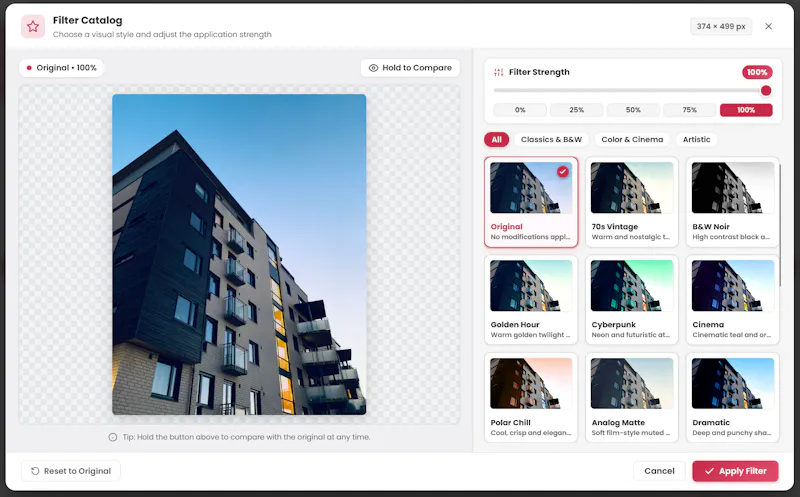The image size is (800, 497).
Task: Apply Filter to the image
Action: click(x=735, y=471)
